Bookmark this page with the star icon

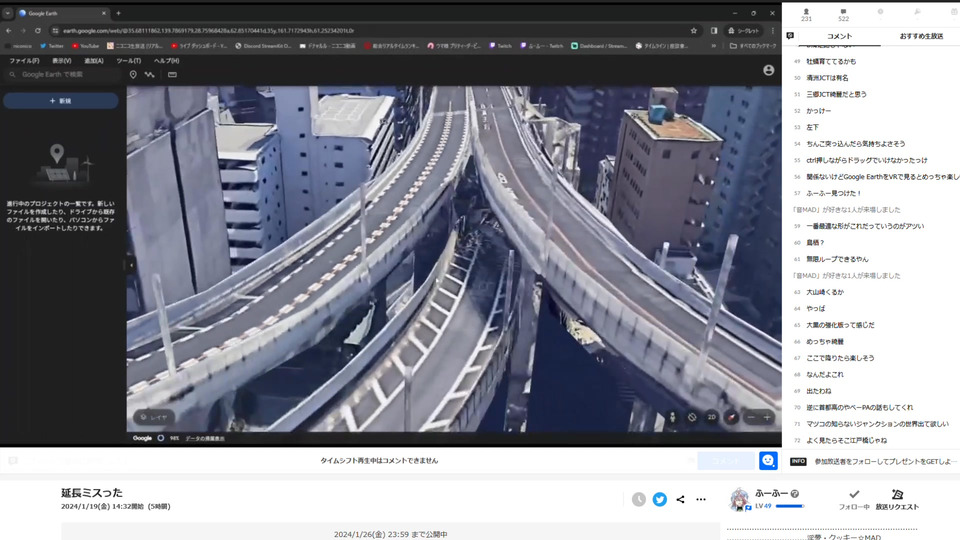pyautogui.click(x=694, y=30)
